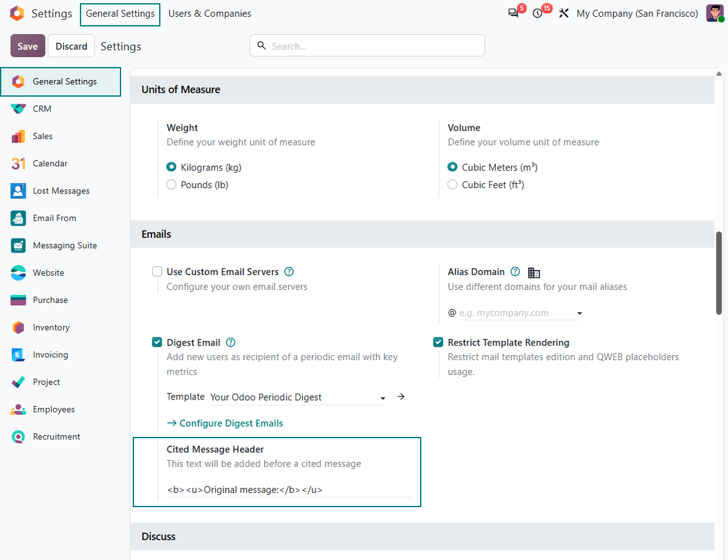
Task: Click the search magnifier icon
Action: pyautogui.click(x=262, y=46)
